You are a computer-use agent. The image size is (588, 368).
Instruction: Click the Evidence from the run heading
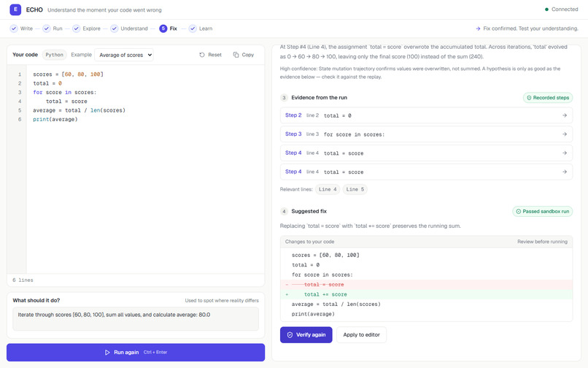319,98
